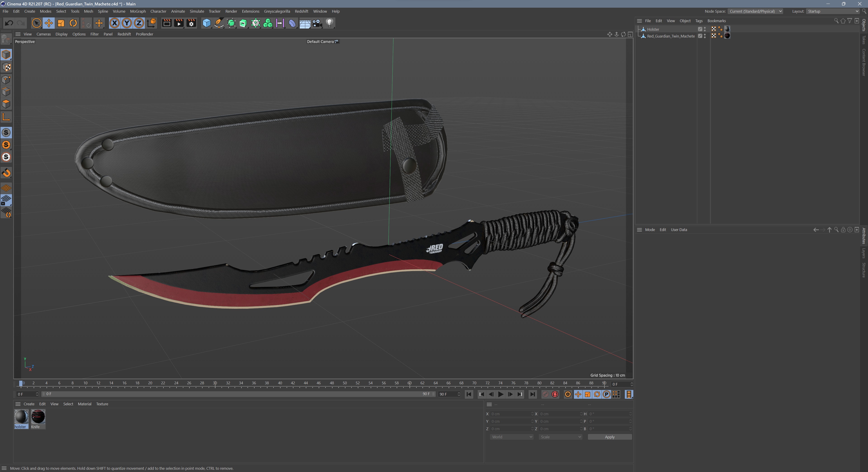Open viewport Display menu
The image size is (868, 472).
click(61, 34)
